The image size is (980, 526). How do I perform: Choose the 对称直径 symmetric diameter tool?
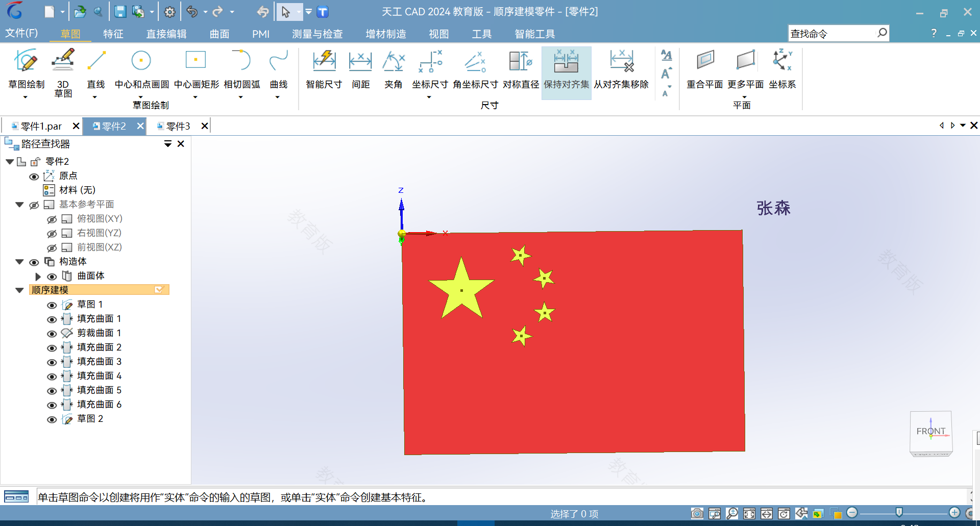[521, 69]
